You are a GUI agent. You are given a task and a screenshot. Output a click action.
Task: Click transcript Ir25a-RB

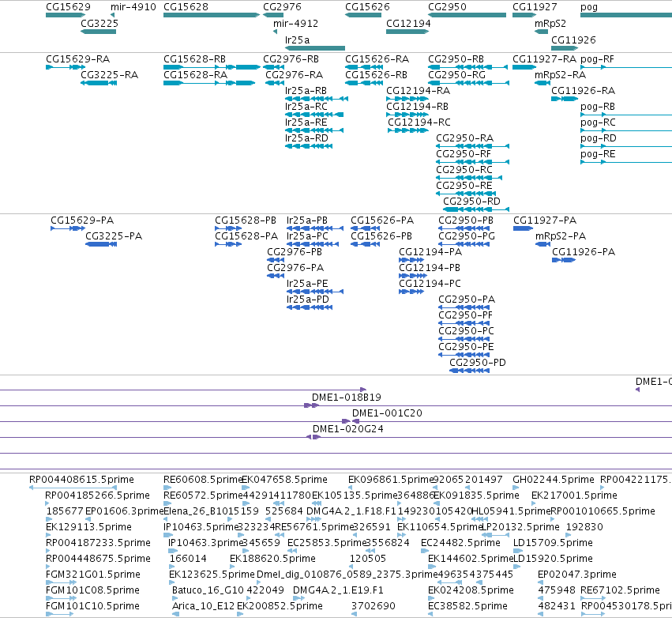(x=306, y=91)
